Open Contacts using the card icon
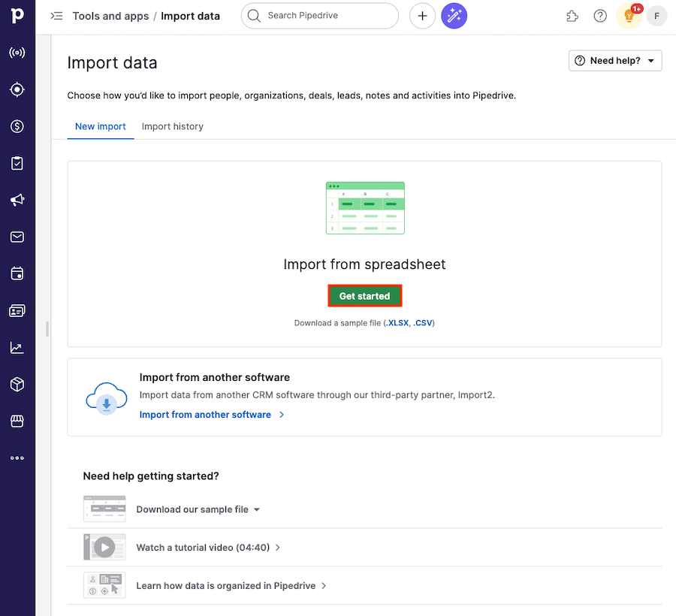 tap(17, 310)
